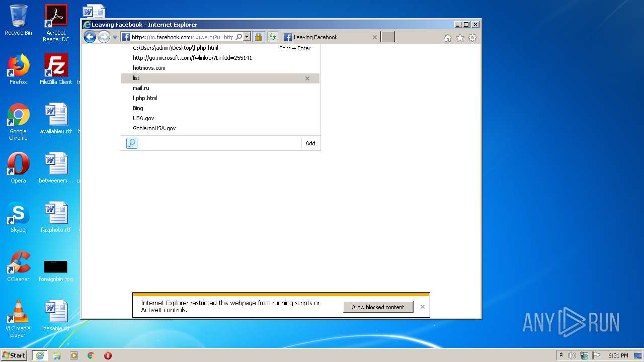
Task: Click the IE Back arrow button
Action: point(90,37)
